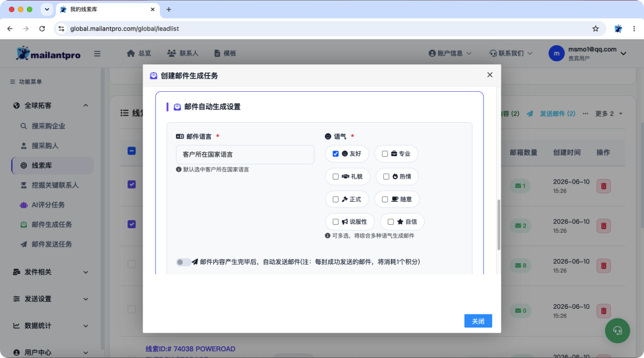Check the 礼貌 tone checkbox
The width and height of the screenshot is (644, 358).
pos(335,176)
